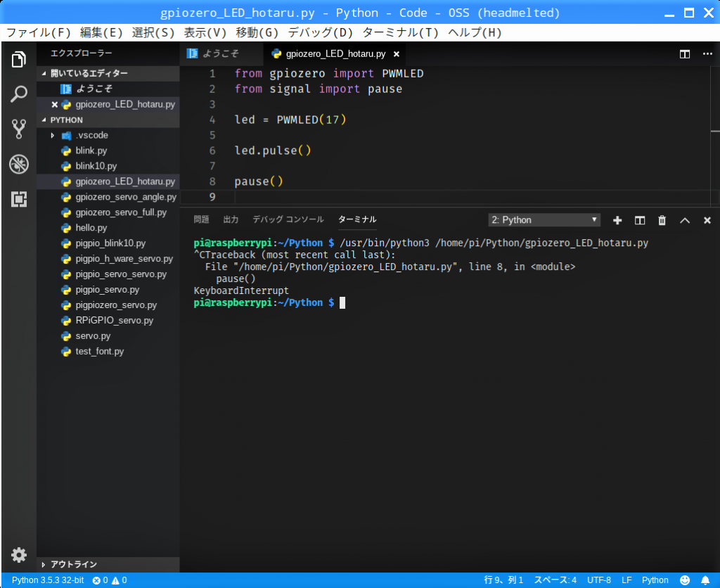The height and width of the screenshot is (588, 720).
Task: Create a new terminal with plus icon
Action: point(617,220)
